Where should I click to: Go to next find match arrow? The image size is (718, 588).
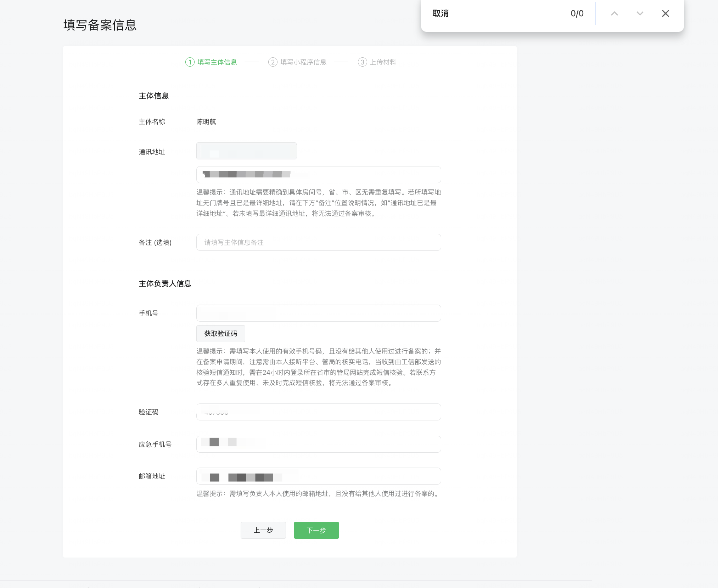[x=640, y=13]
